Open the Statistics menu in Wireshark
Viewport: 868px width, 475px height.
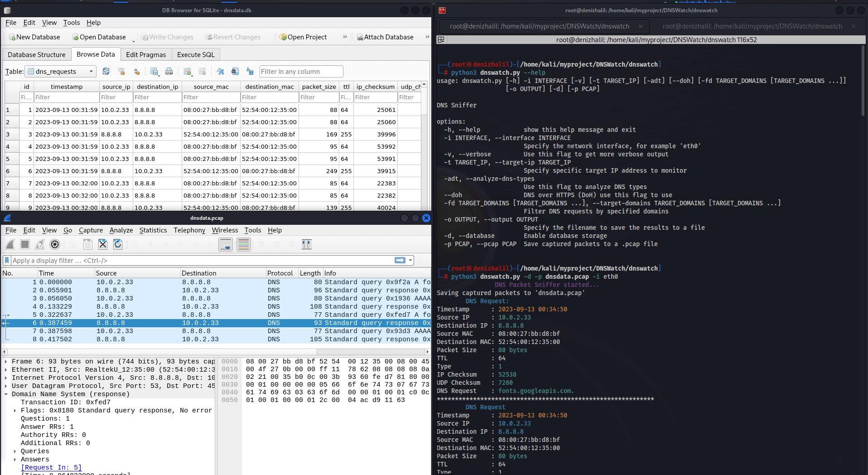[x=153, y=230]
